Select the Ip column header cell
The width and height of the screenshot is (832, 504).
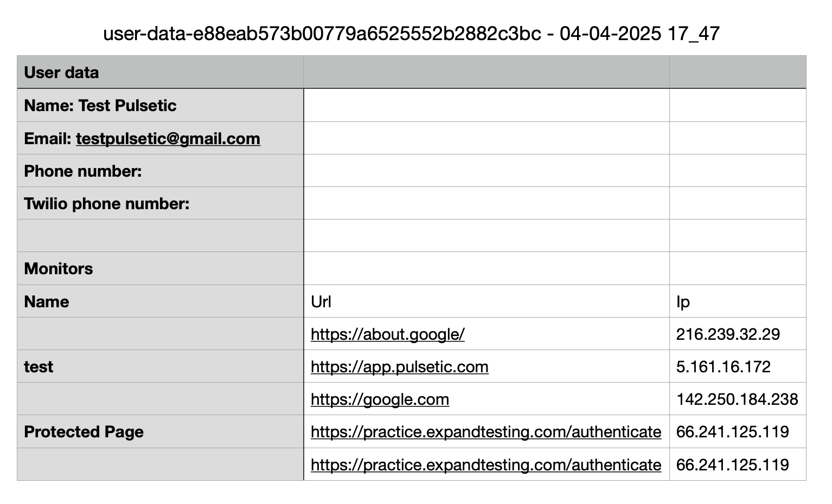738,301
